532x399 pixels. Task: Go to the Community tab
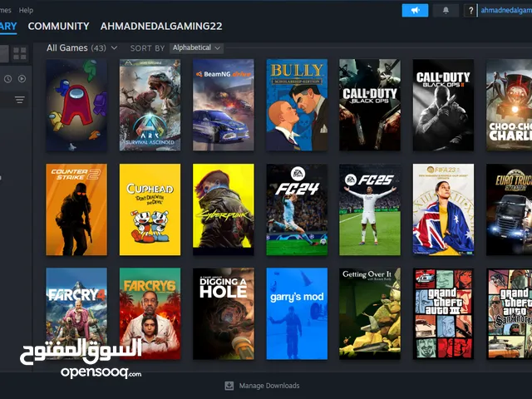58,26
